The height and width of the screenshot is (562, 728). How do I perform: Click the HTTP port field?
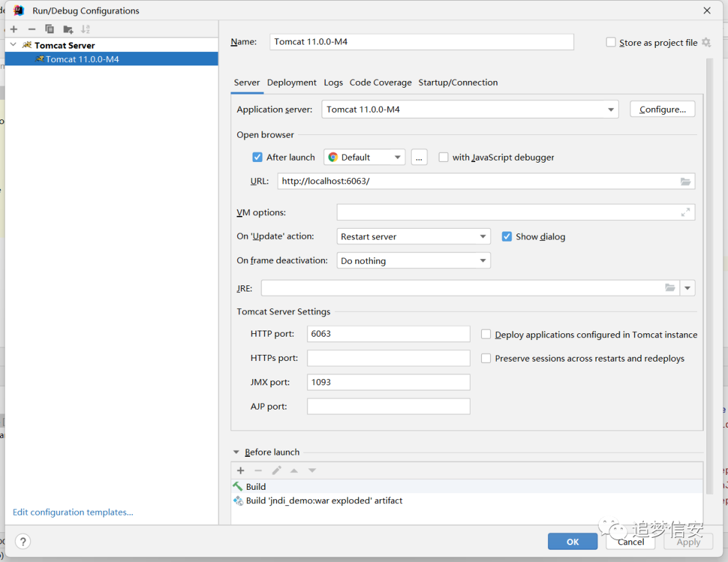[389, 334]
